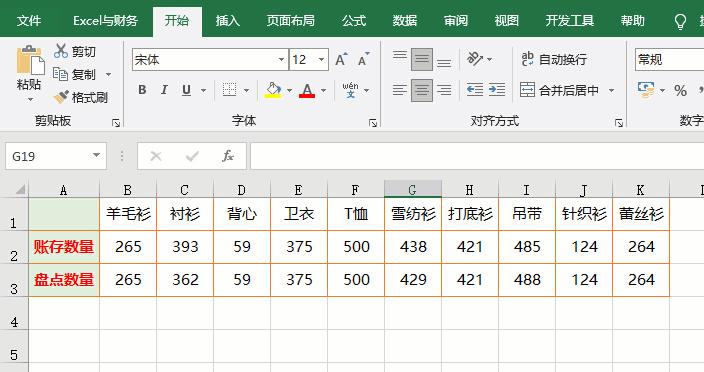Image resolution: width=704 pixels, height=372 pixels.
Task: Switch to 开发工具 tab
Action: (570, 21)
